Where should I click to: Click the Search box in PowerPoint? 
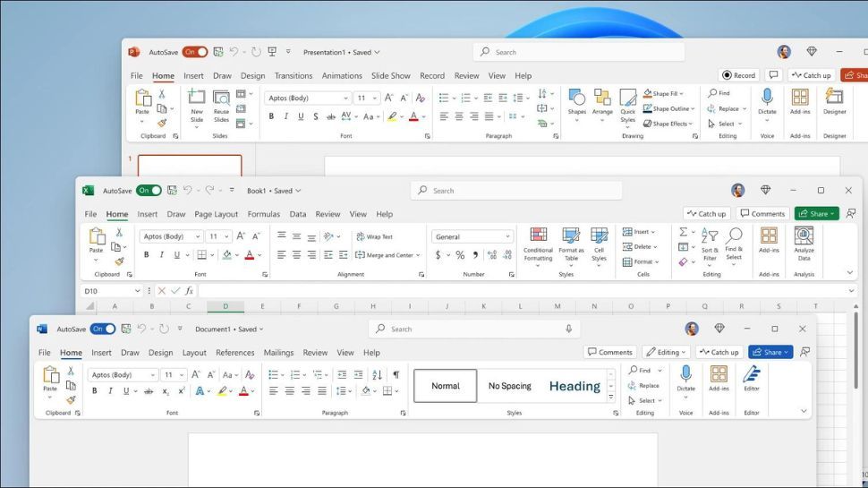point(579,52)
